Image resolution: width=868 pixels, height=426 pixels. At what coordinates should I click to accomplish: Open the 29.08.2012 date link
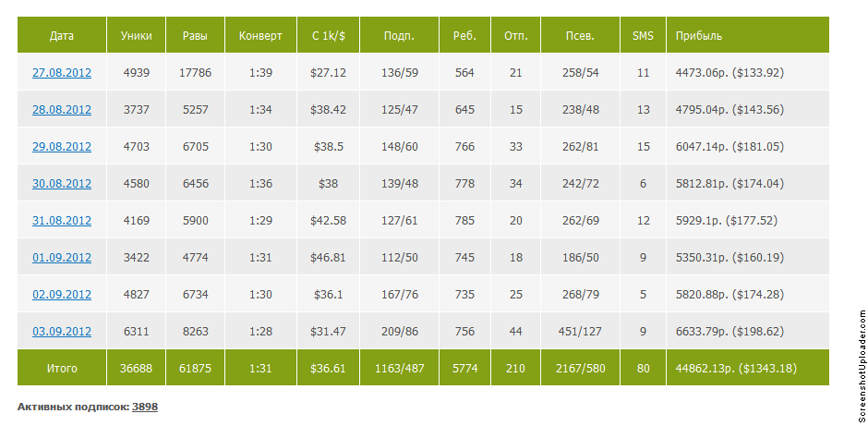(x=62, y=147)
